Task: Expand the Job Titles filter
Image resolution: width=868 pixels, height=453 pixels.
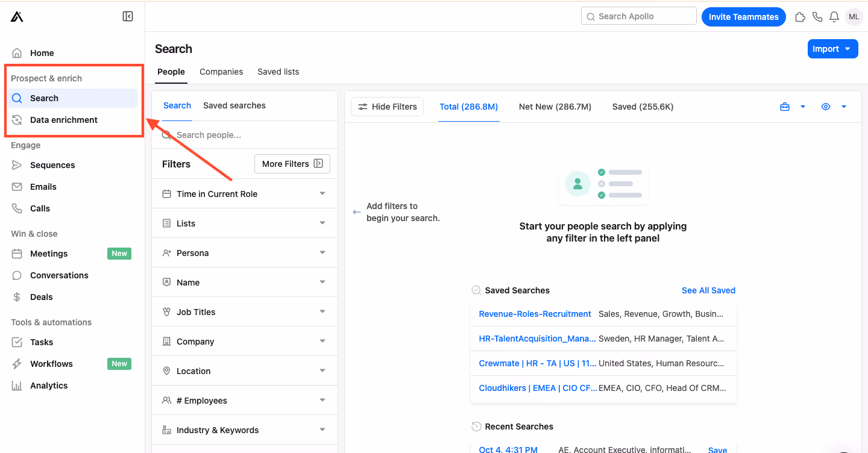Action: point(245,312)
